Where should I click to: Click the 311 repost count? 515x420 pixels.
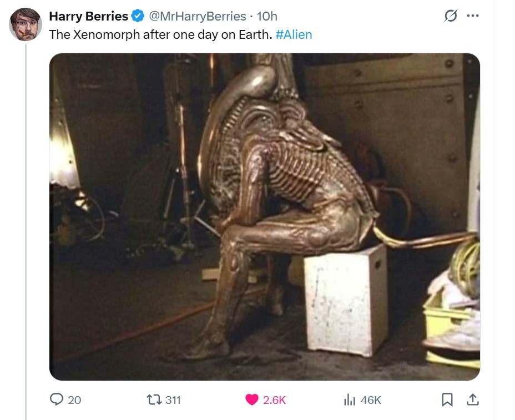pos(173,400)
